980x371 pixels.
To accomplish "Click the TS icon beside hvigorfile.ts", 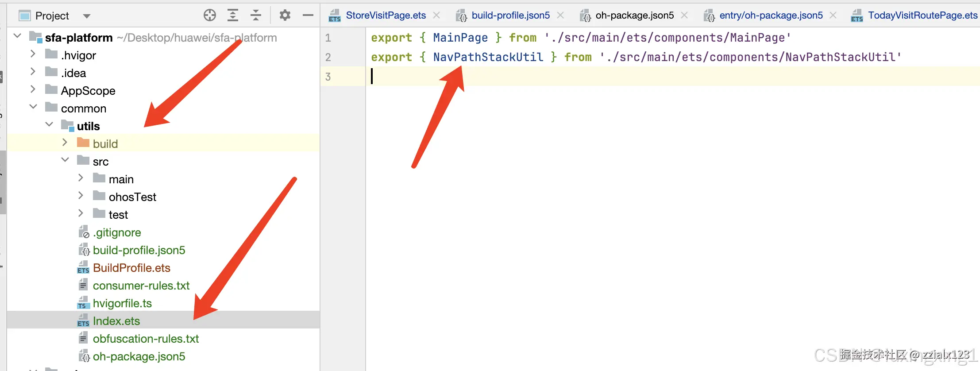I will click(x=83, y=303).
